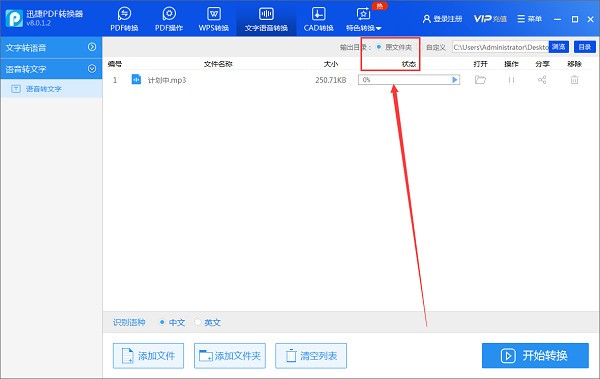Click 登录注册 user account link
Screen dimensions: 600x379
pyautogui.click(x=442, y=19)
